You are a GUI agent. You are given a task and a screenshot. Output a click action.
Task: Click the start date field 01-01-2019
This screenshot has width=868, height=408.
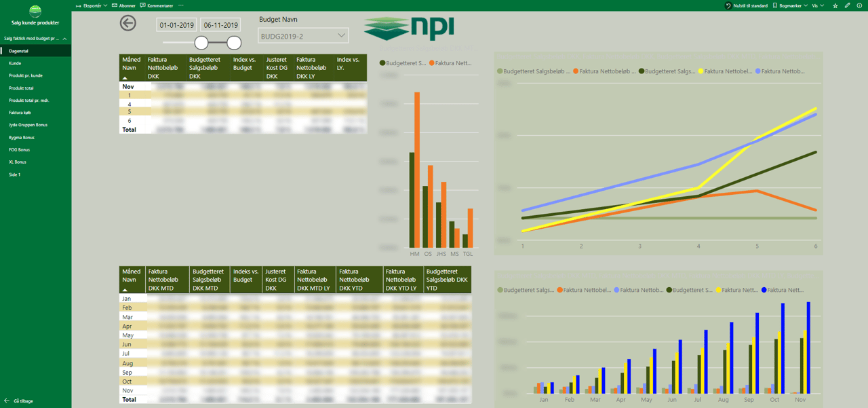pos(176,26)
